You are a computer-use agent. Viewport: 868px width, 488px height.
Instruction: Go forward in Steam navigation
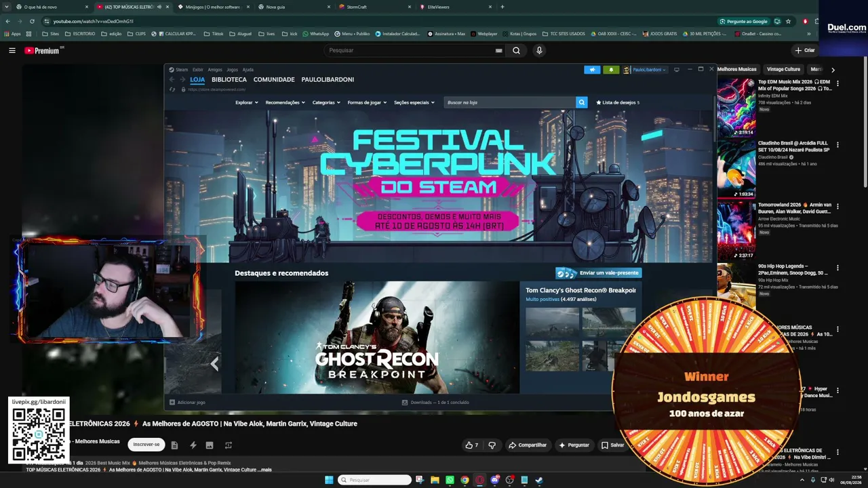182,79
